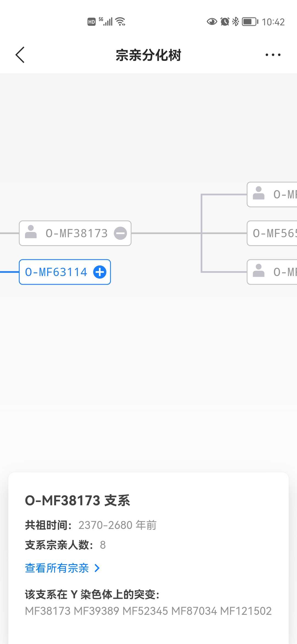The width and height of the screenshot is (297, 644).
Task: Collapse the O-MF38173 branch with minus icon
Action: pyautogui.click(x=120, y=233)
